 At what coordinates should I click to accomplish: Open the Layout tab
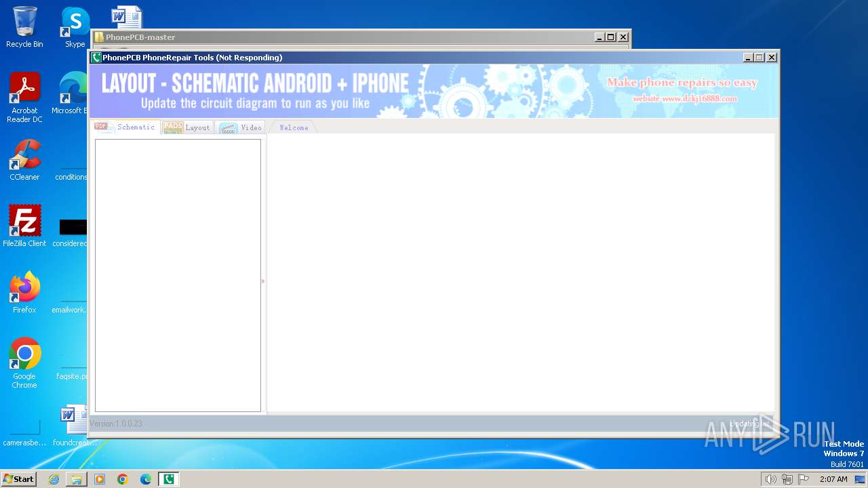click(x=189, y=127)
